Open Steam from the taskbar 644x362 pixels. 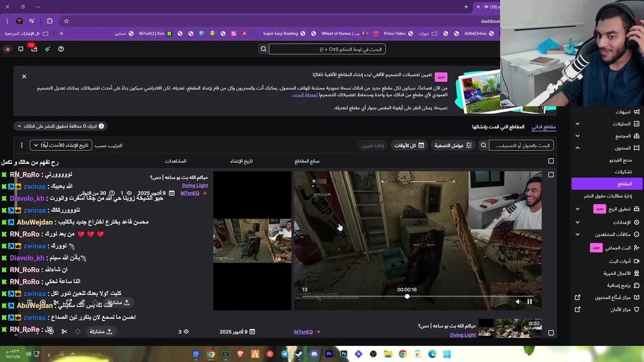pyautogui.click(x=299, y=354)
